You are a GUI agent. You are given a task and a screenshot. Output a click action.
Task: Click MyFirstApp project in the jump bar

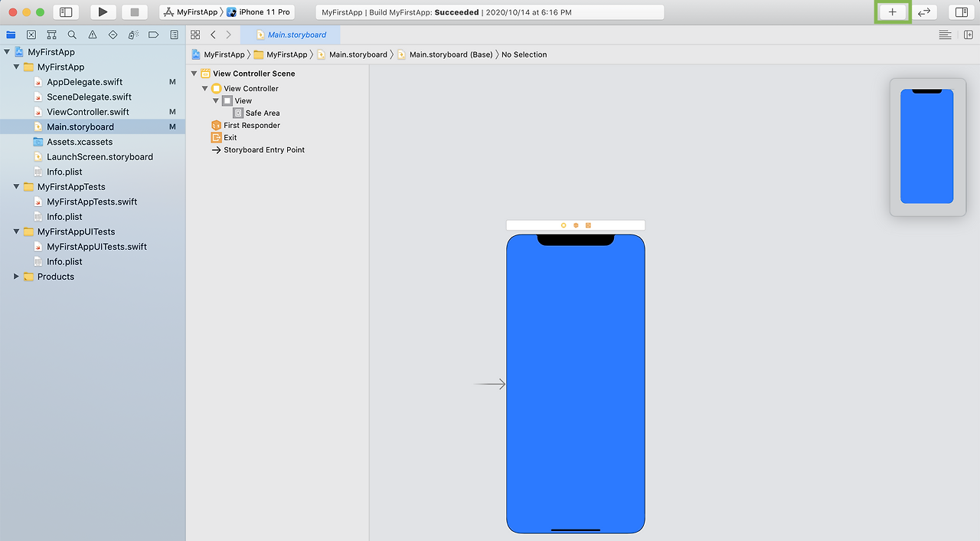tap(217, 54)
